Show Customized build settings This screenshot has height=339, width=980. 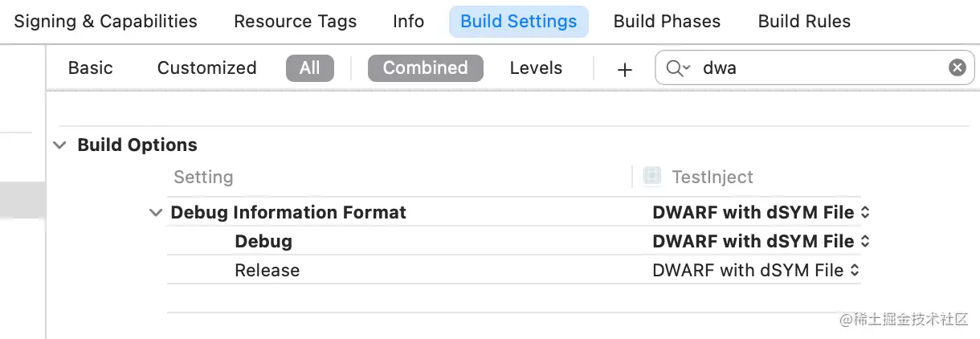pyautogui.click(x=206, y=68)
